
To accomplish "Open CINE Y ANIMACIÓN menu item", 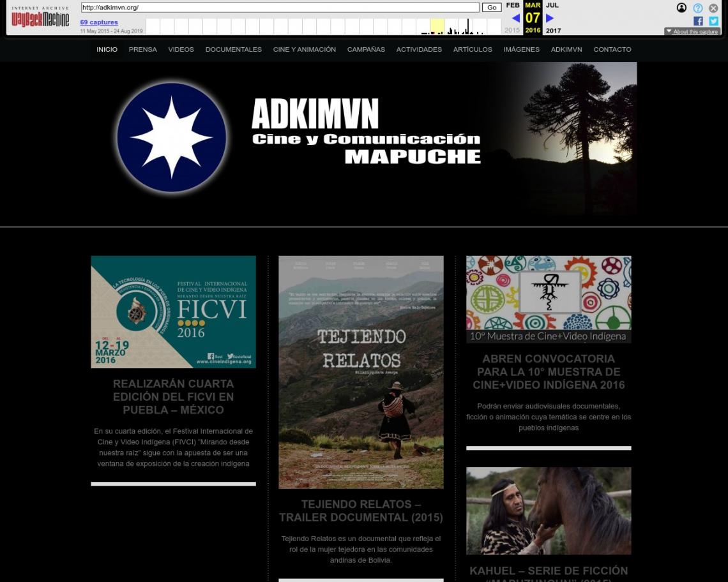I will (x=305, y=49).
